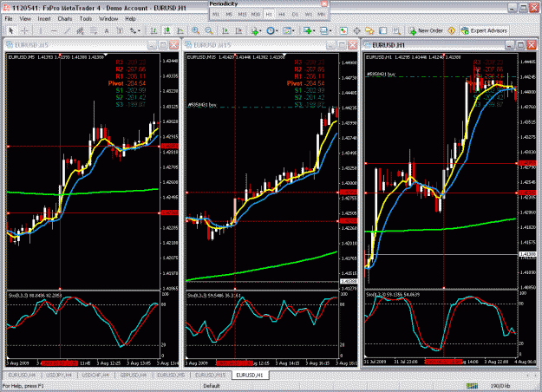The image size is (542, 392).
Task: Set periodicity to M5
Action: click(x=229, y=14)
